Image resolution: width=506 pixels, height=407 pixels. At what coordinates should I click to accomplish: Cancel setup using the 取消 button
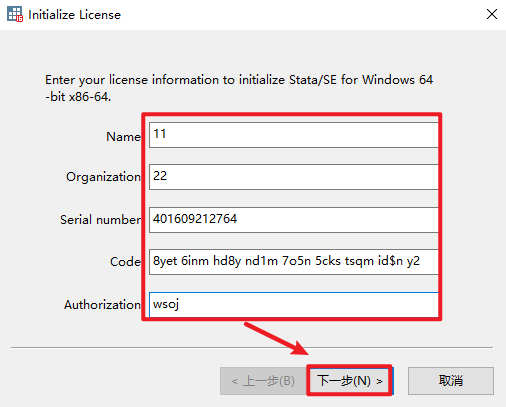tap(451, 381)
